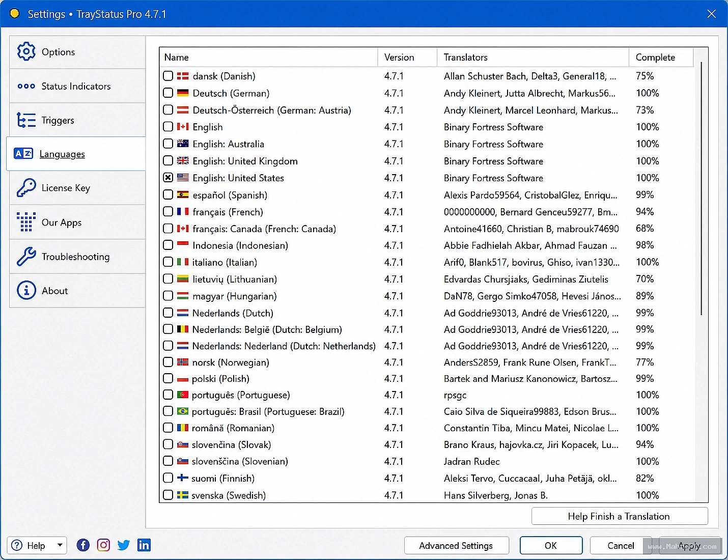Close the Settings window
Image resolution: width=728 pixels, height=560 pixels.
click(712, 14)
